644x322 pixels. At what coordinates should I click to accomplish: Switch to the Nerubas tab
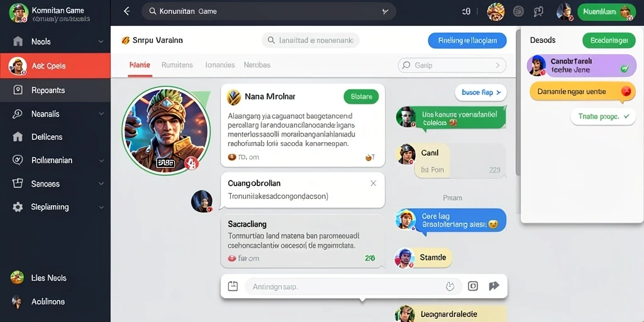click(257, 65)
